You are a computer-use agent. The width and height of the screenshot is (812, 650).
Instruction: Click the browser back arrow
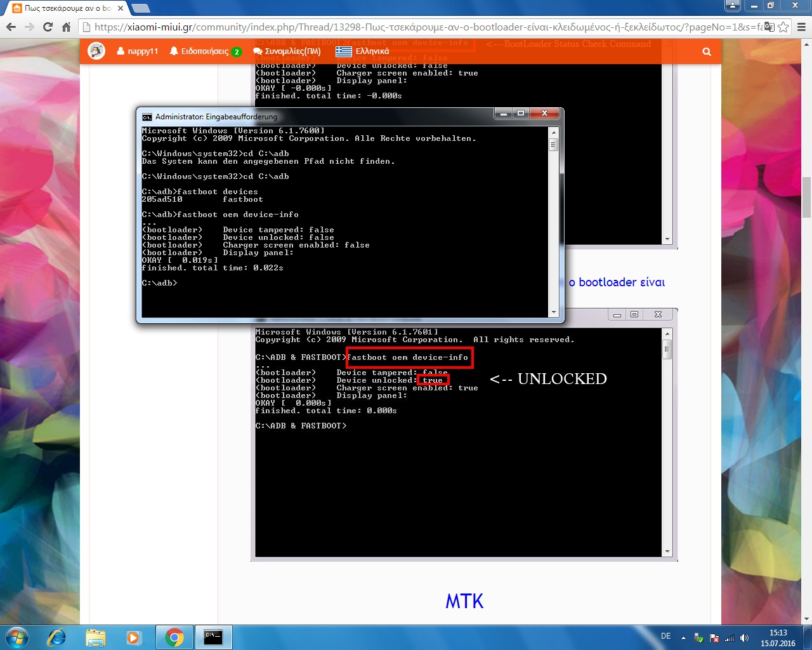[11, 27]
